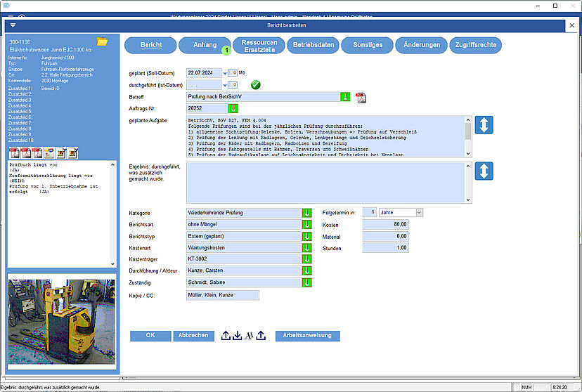The height and width of the screenshot is (392, 582).
Task: Click the green checkmark beside Ist-Datum
Action: click(x=256, y=85)
